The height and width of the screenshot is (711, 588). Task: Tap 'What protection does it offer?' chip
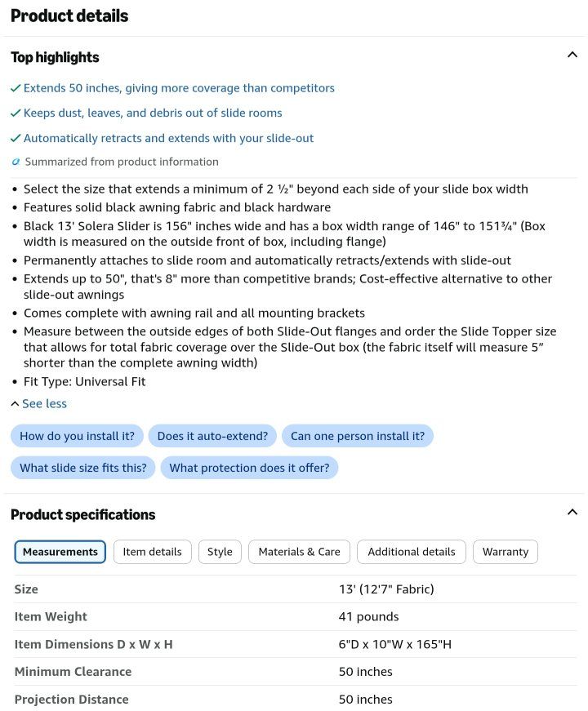249,468
